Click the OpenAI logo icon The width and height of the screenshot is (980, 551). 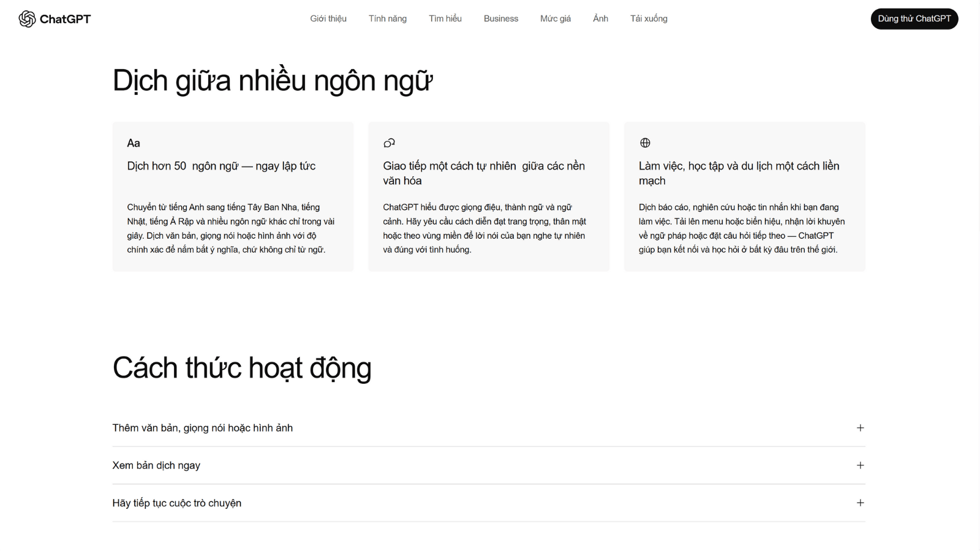(26, 18)
